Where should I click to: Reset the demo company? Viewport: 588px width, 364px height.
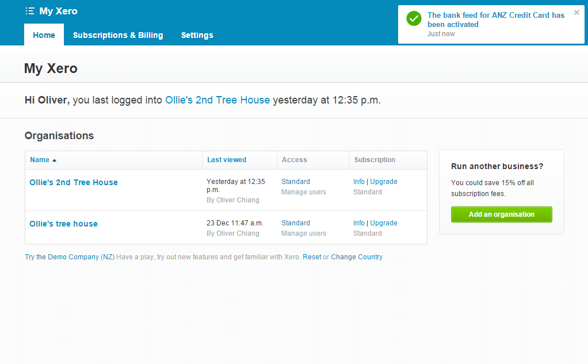coord(312,257)
